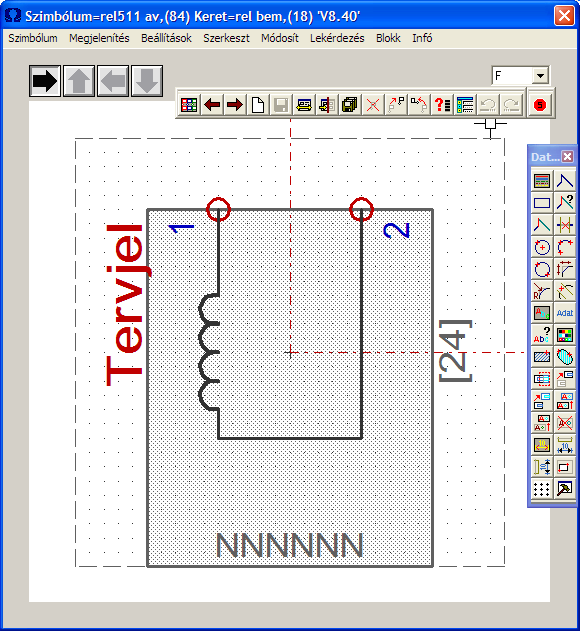Open the color palette tool icon
The image size is (580, 631).
(x=565, y=335)
